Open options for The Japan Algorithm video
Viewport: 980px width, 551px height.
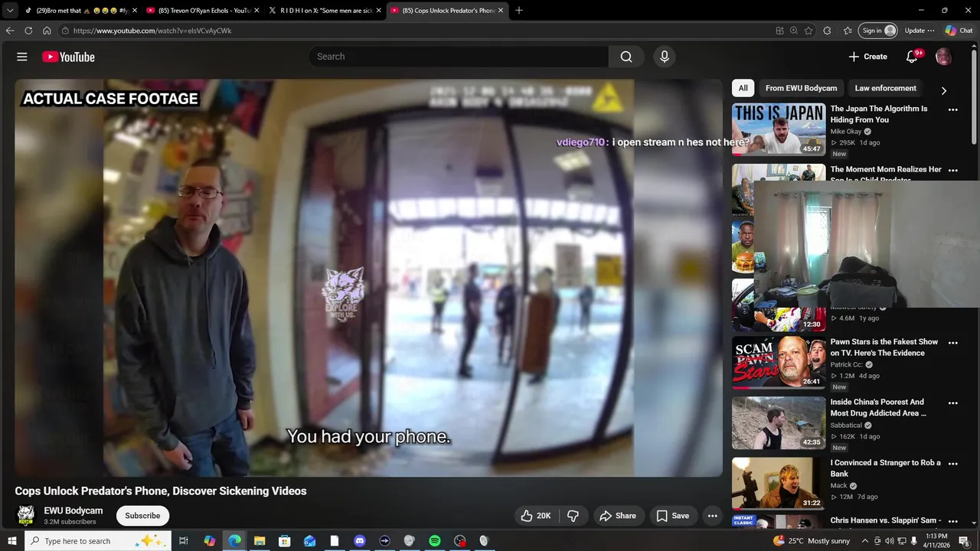point(952,109)
